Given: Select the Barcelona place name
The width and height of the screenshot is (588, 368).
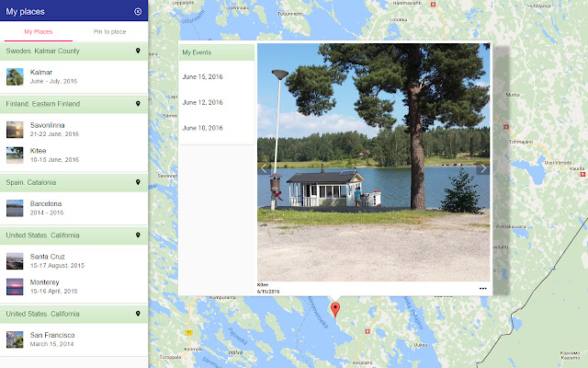Looking at the screenshot, I should click(46, 203).
